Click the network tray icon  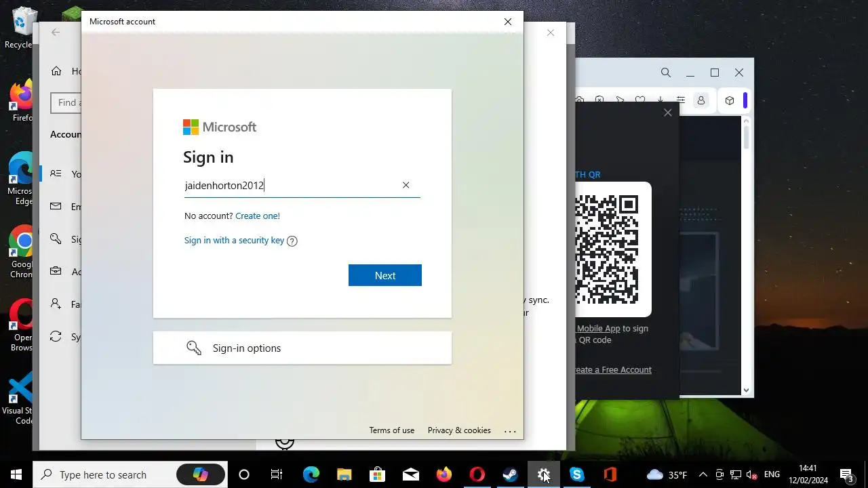coord(736,474)
